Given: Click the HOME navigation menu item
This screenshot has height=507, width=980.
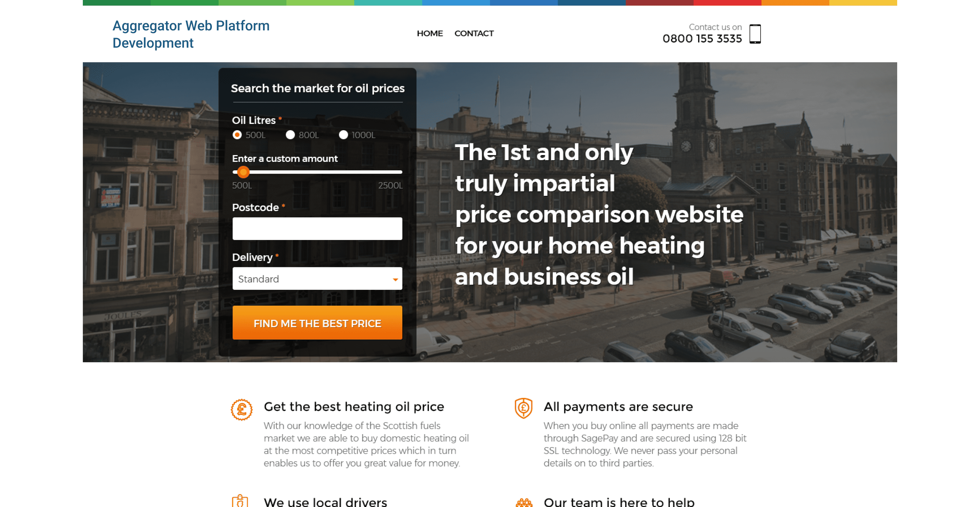Looking at the screenshot, I should (429, 33).
